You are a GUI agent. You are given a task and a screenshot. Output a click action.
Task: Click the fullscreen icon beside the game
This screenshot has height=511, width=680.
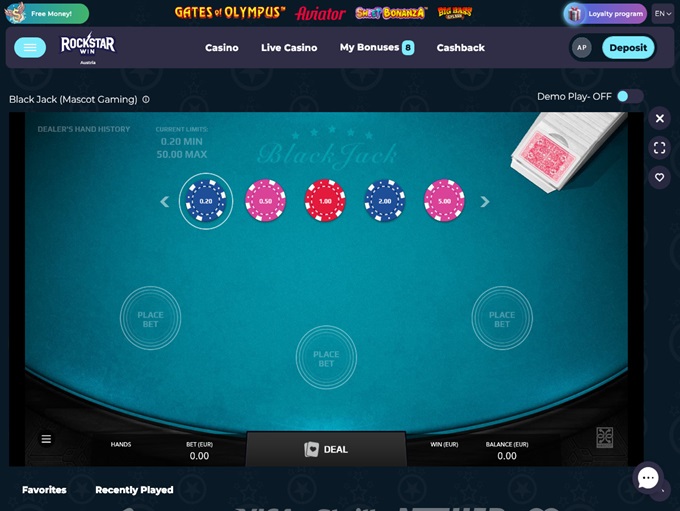click(x=659, y=148)
